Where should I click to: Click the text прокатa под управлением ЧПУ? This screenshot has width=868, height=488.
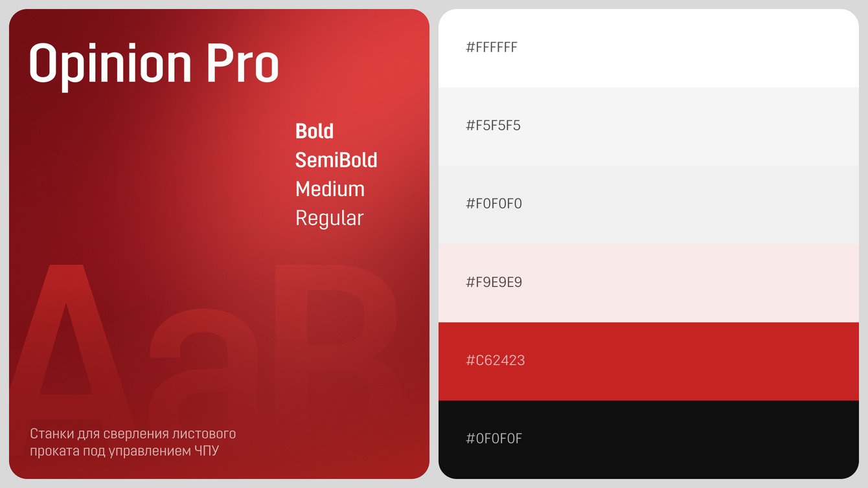(124, 451)
